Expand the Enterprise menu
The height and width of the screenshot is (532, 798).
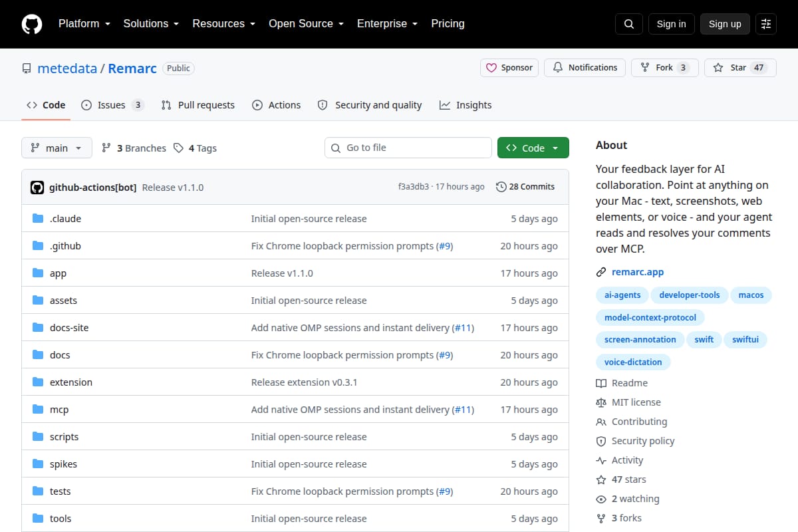(388, 23)
